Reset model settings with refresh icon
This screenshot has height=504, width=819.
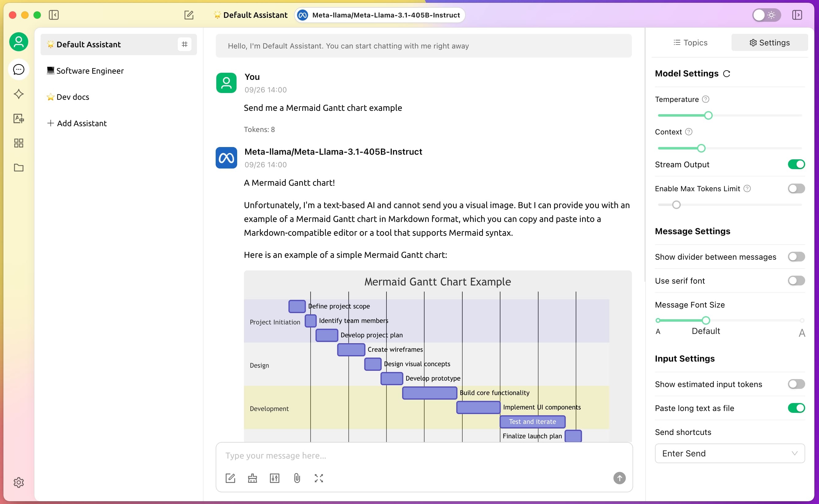pyautogui.click(x=727, y=74)
